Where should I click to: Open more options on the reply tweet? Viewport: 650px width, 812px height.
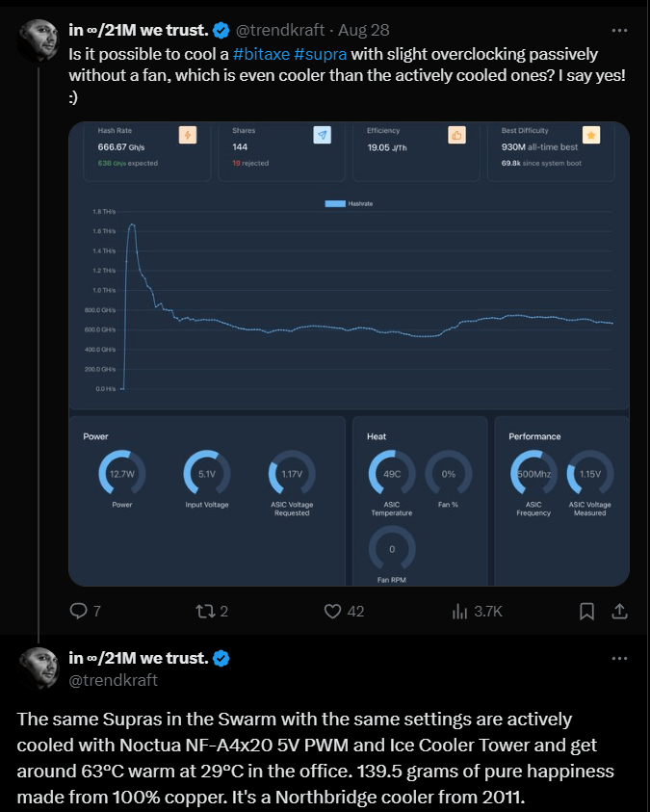click(x=620, y=659)
